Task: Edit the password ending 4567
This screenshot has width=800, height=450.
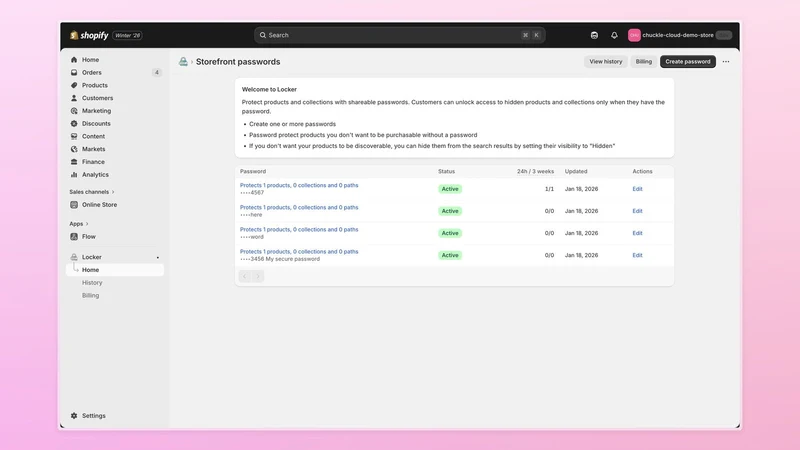Action: pos(637,189)
